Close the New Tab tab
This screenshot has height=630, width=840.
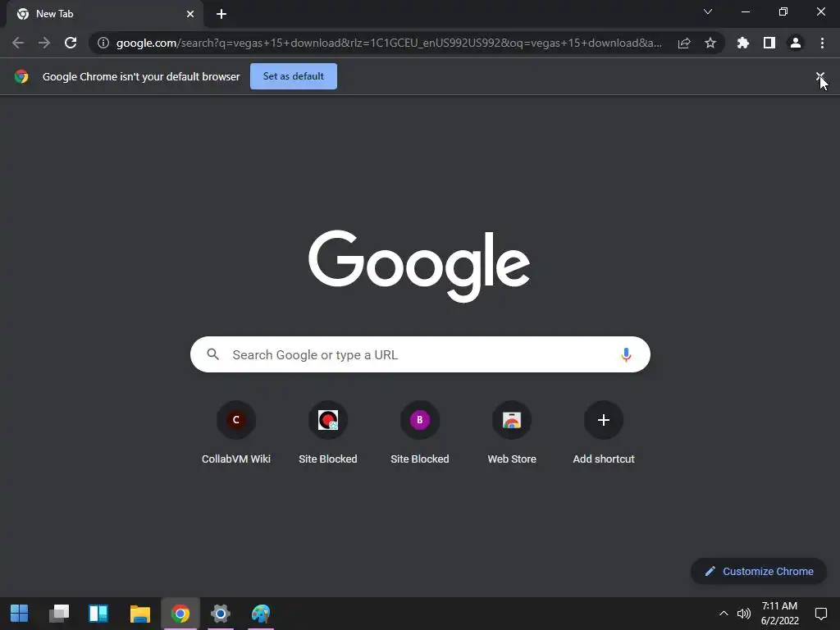[190, 14]
